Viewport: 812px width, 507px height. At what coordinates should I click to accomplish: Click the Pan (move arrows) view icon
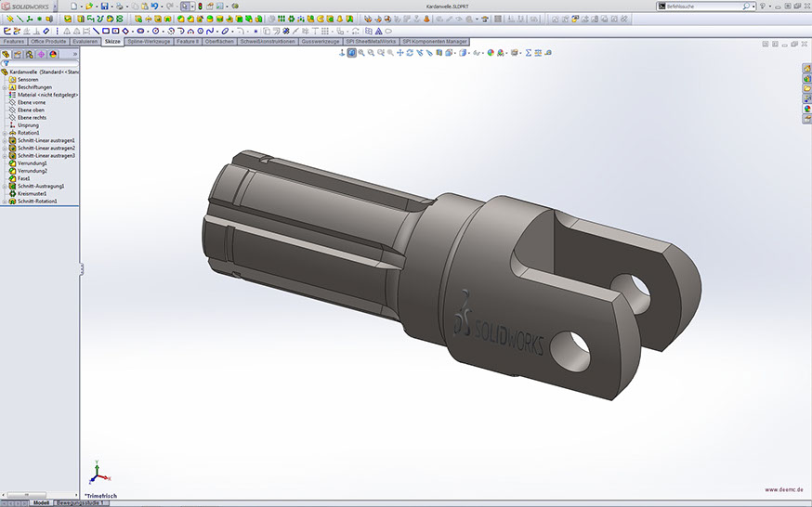tap(399, 53)
